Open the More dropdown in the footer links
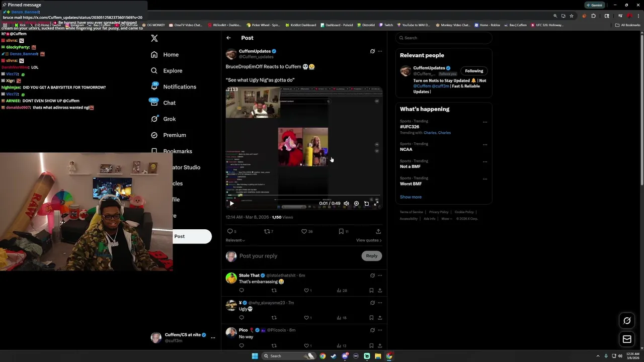 coord(446,219)
